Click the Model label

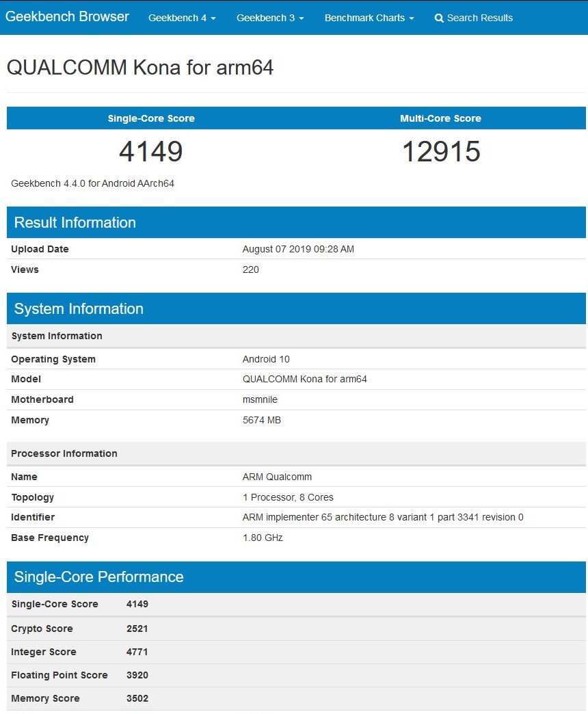coord(26,379)
